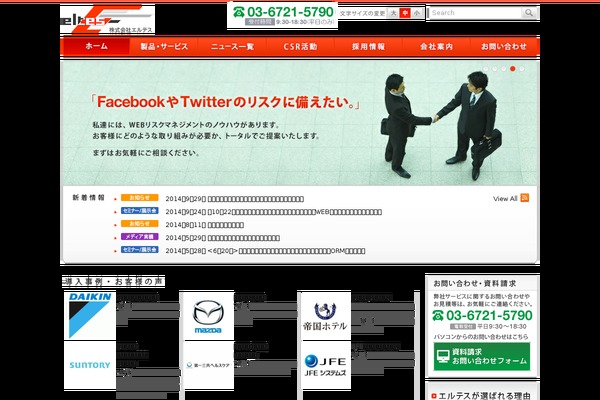Open the 採用情報 tab
This screenshot has height=400, width=600.
[368, 46]
